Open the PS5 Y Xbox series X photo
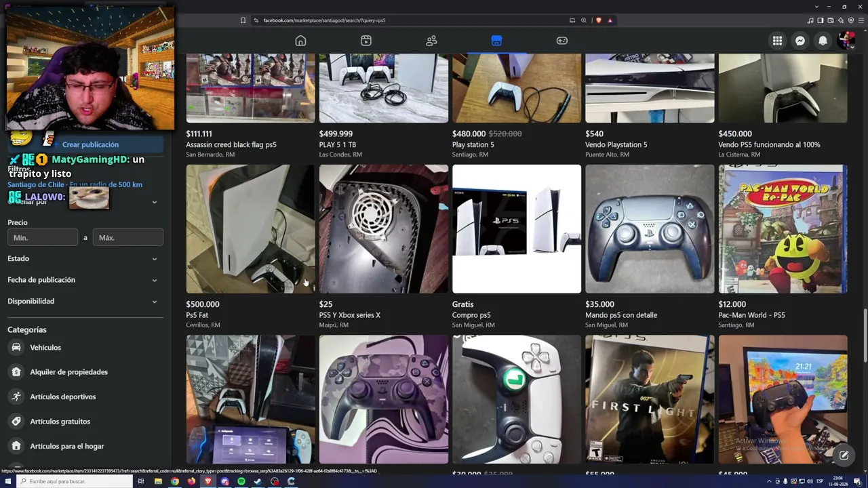The image size is (868, 488). click(384, 229)
